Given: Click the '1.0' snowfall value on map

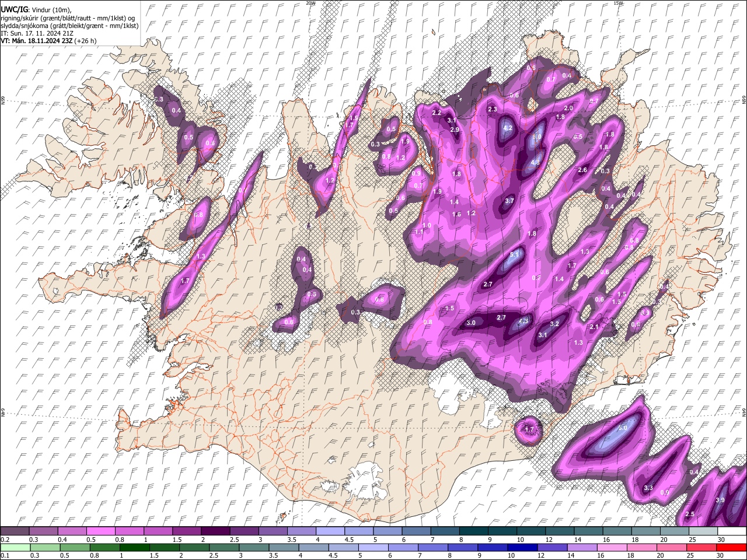Looking at the screenshot, I should [427, 226].
